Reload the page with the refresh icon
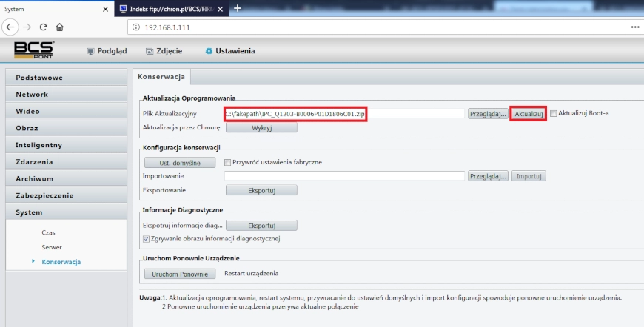This screenshot has width=644, height=327. 44,27
